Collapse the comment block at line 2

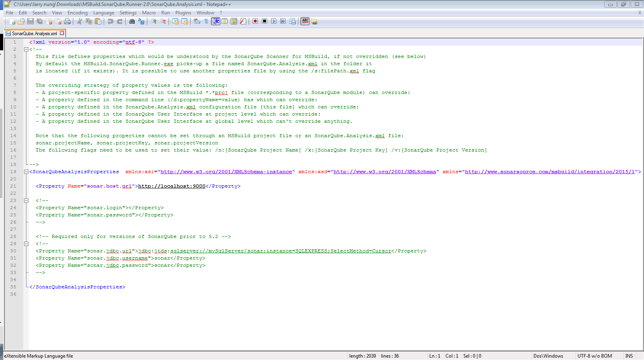click(x=26, y=50)
